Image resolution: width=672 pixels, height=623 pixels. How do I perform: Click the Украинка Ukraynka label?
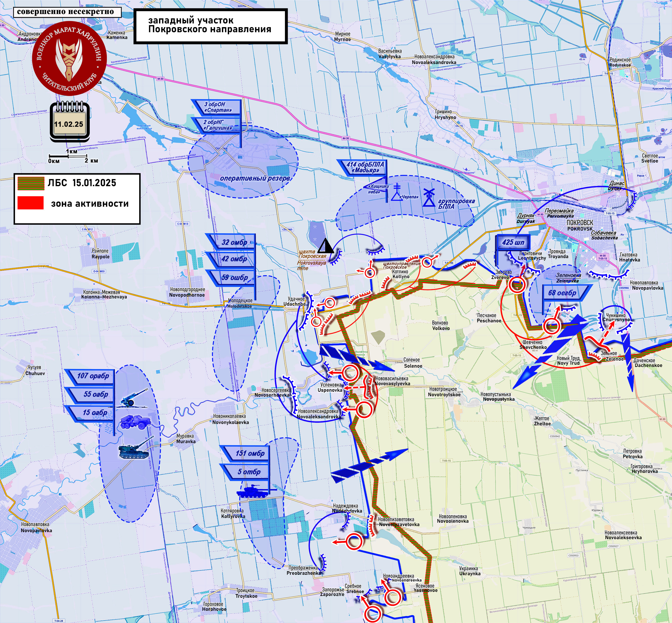469,571
